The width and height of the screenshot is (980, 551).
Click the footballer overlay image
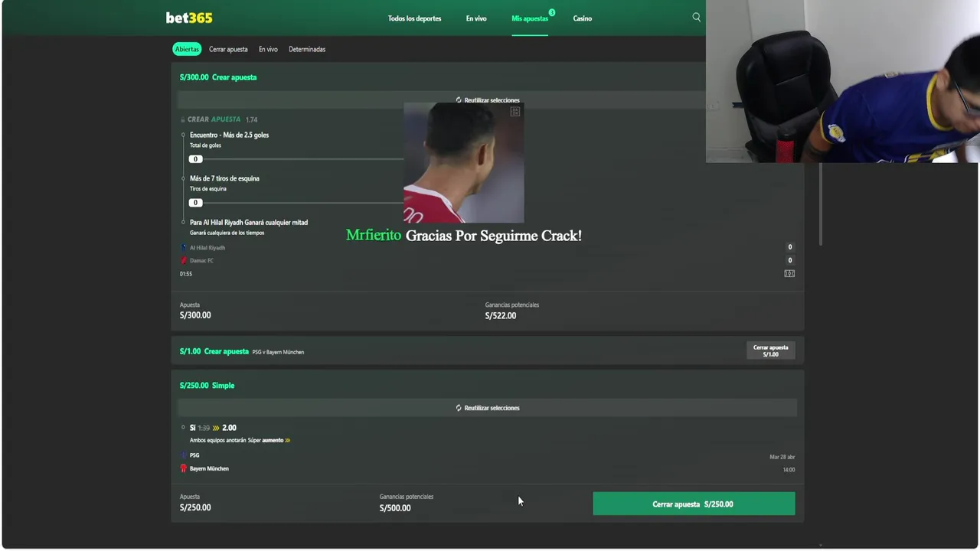464,162
